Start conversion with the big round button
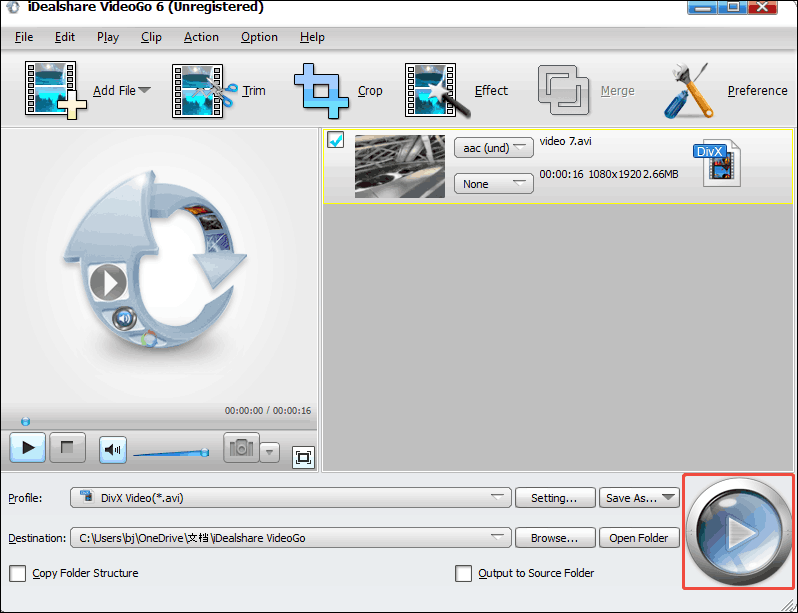Viewport: 798px width, 613px height. (x=738, y=533)
